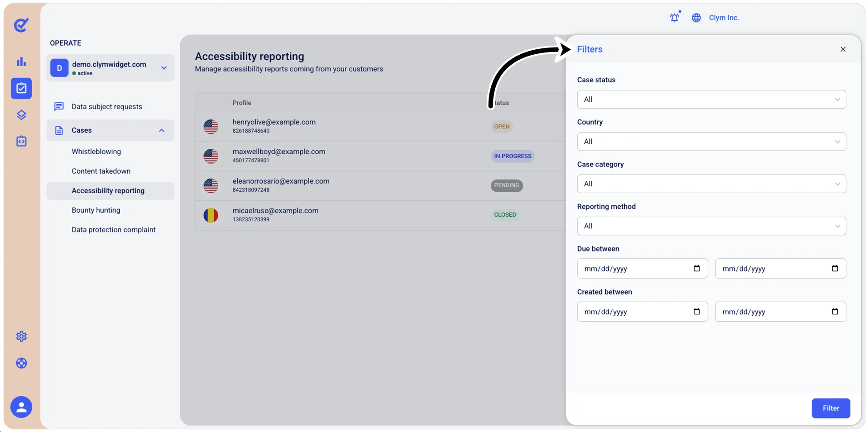The image size is (868, 432).
Task: Open first Due between calendar picker icon
Action: [697, 268]
